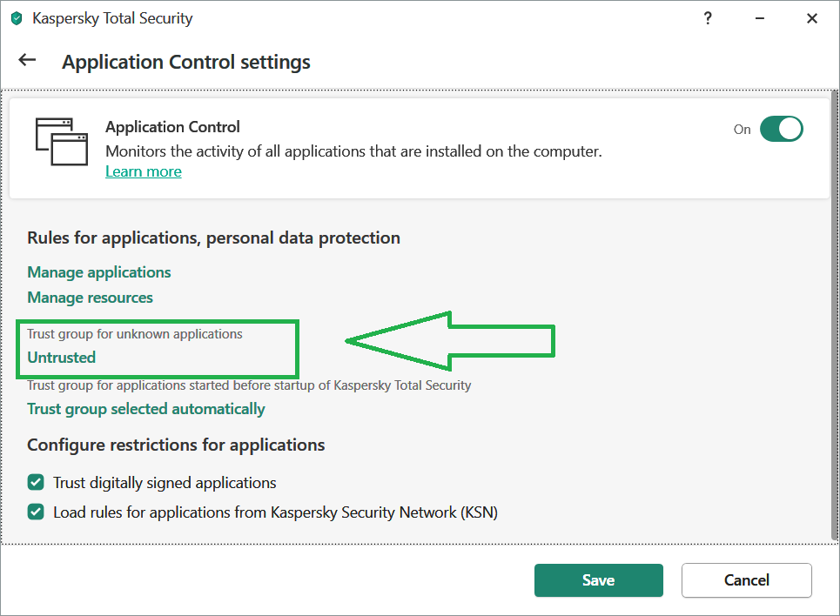Click the vertical scrollbar on the right
This screenshot has height=616, width=840.
click(835, 313)
